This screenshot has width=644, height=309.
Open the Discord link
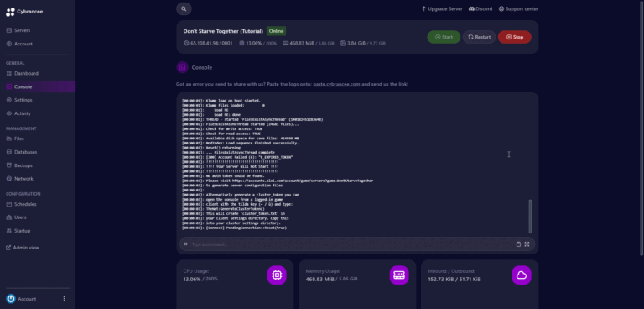(x=480, y=8)
